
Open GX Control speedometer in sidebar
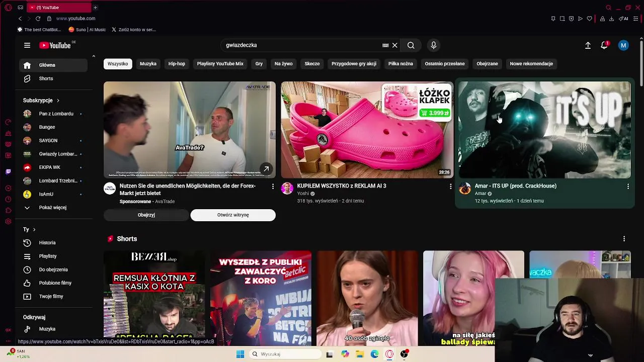pyautogui.click(x=8, y=122)
